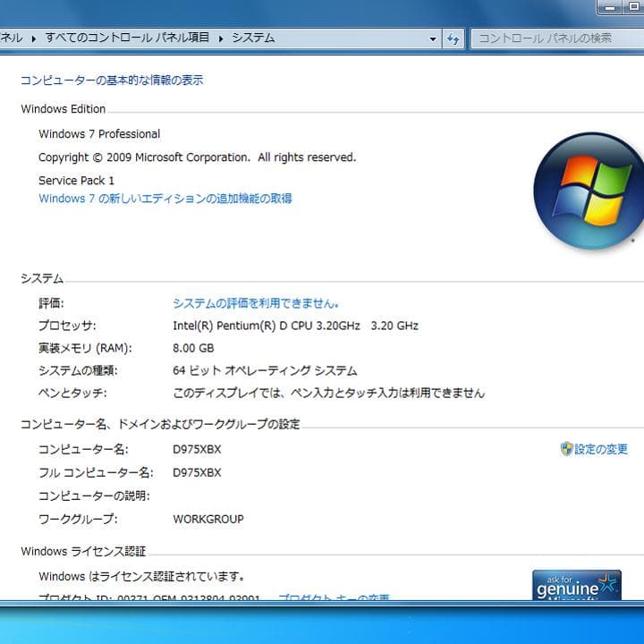Select the WORKGROUP value

tap(208, 519)
